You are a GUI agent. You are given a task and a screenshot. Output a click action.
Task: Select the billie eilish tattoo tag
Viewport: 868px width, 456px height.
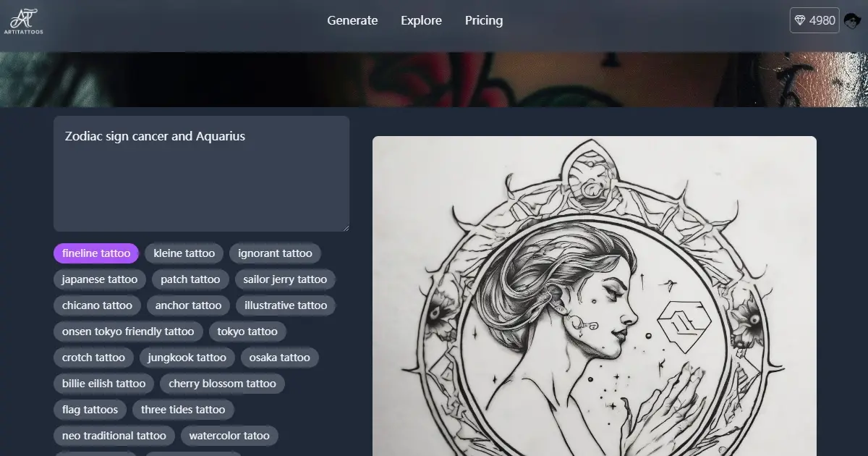103,384
